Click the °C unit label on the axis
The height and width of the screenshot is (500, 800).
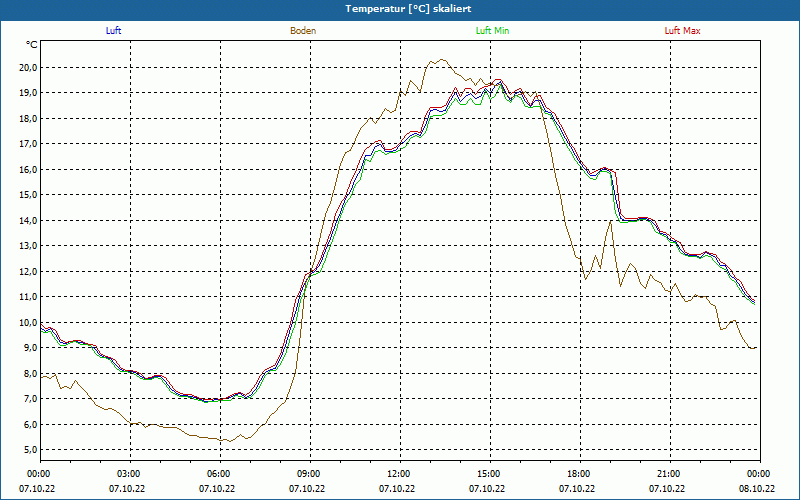(32, 45)
